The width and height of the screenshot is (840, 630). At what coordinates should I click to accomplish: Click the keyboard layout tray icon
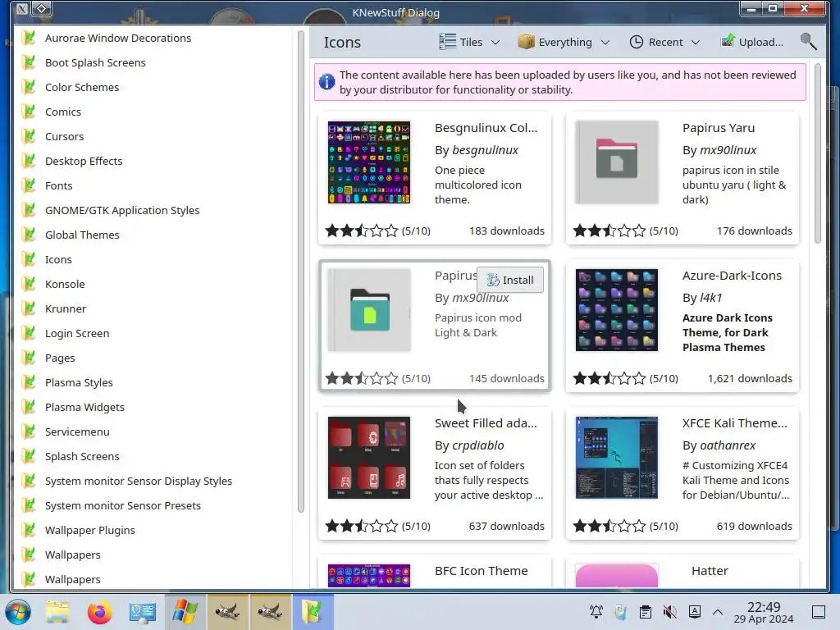click(694, 612)
